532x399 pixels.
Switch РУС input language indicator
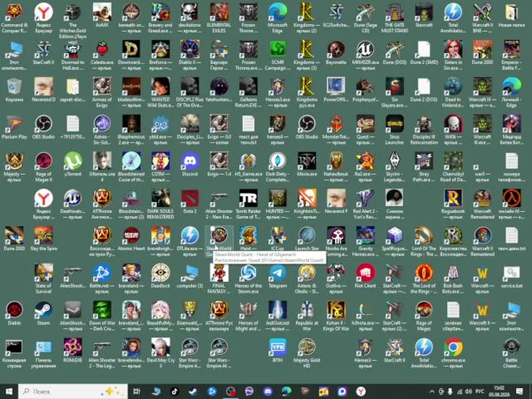pyautogui.click(x=480, y=392)
